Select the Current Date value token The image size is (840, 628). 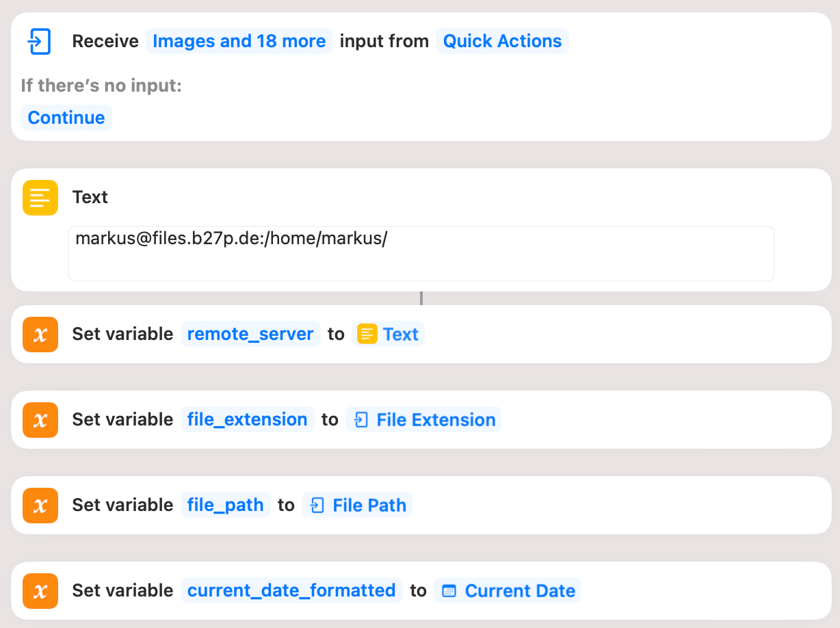[x=508, y=590]
